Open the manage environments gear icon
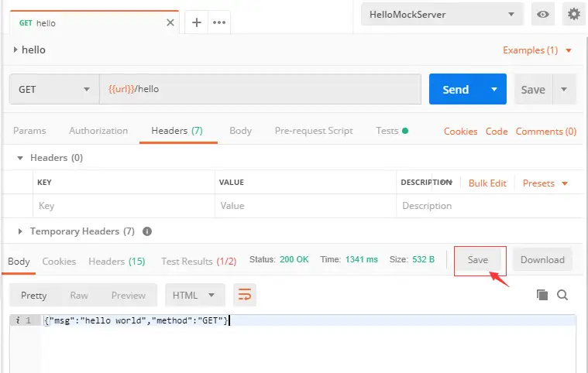 573,14
